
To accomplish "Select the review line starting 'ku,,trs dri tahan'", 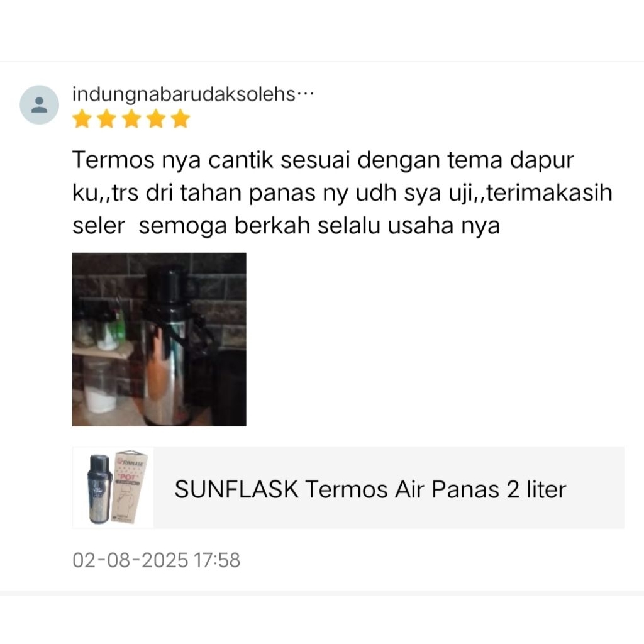I will click(x=342, y=193).
